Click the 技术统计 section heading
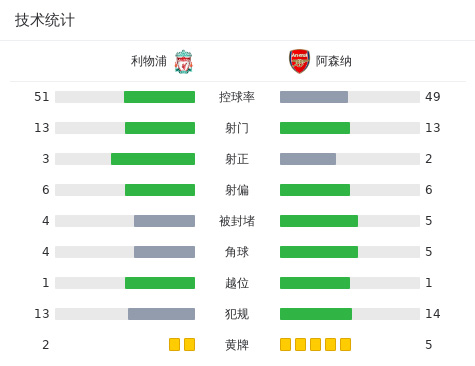This screenshot has height=366, width=475. point(45,20)
